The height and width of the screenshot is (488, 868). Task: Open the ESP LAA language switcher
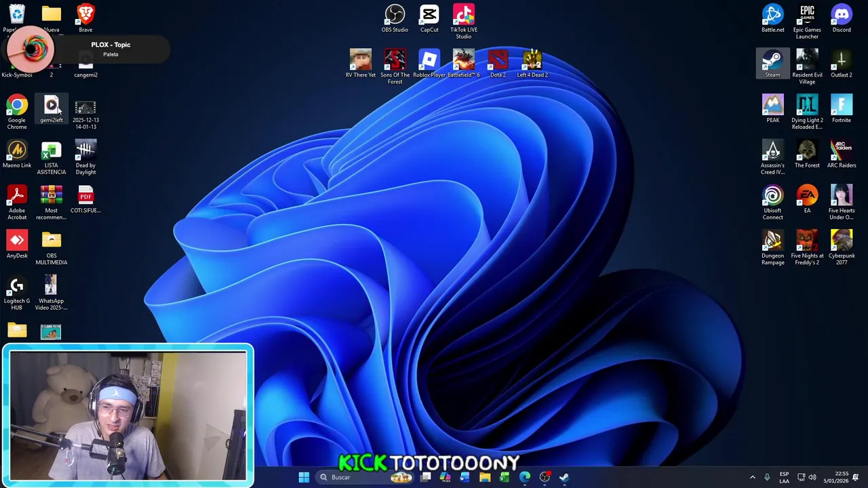784,477
